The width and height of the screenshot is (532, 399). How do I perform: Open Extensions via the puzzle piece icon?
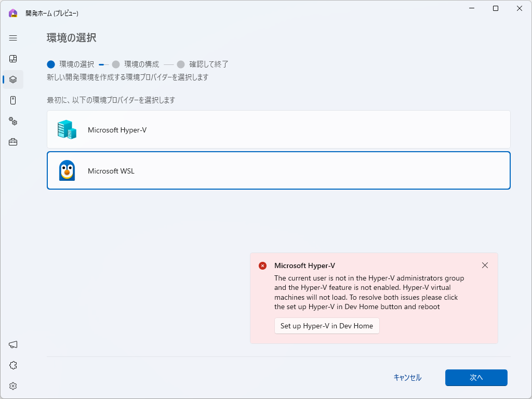click(12, 365)
